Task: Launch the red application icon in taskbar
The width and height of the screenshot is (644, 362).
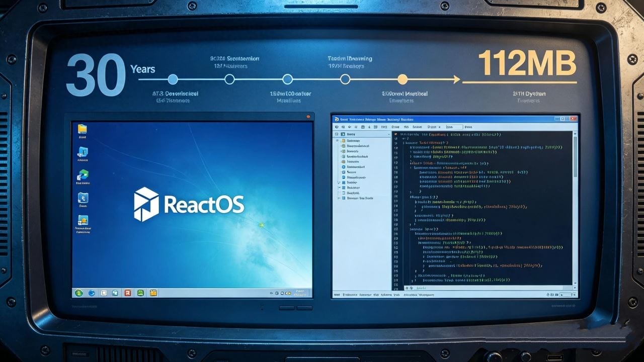Action: pyautogui.click(x=128, y=293)
